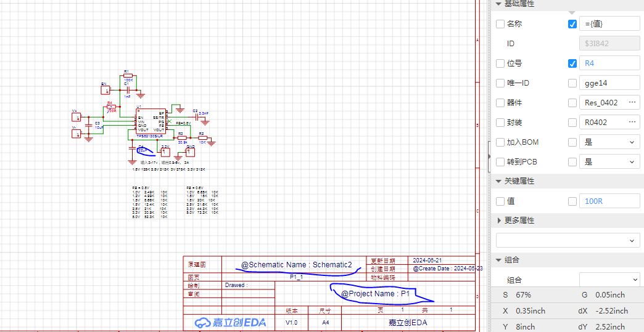The image size is (644, 332).
Task: Click the @Schematic Name : Schematic2 text
Action: pos(297,265)
